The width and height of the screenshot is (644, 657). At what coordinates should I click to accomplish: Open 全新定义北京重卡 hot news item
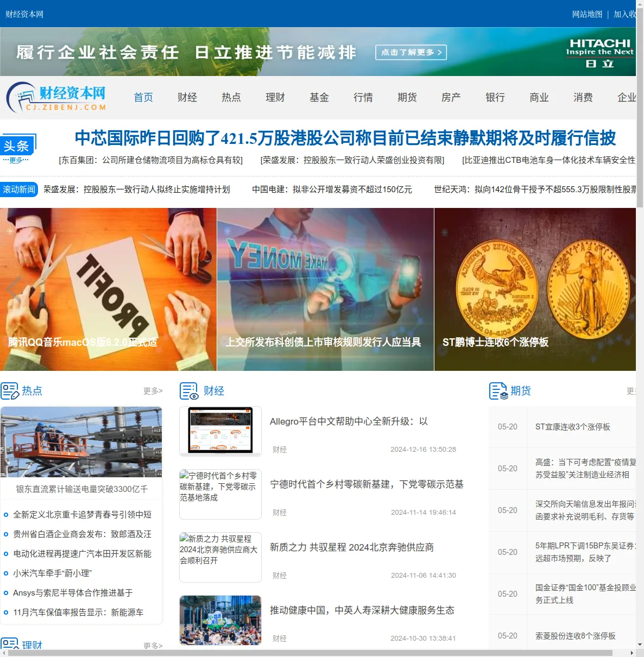(x=82, y=515)
